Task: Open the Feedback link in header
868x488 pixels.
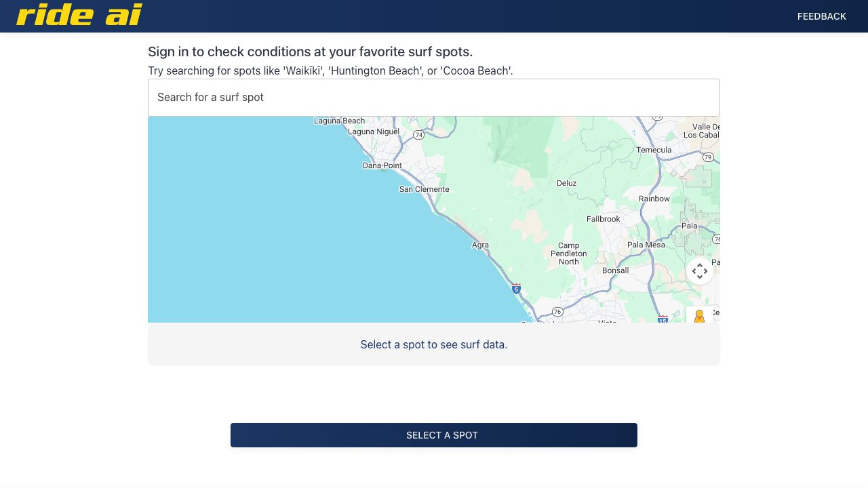Action: [821, 16]
